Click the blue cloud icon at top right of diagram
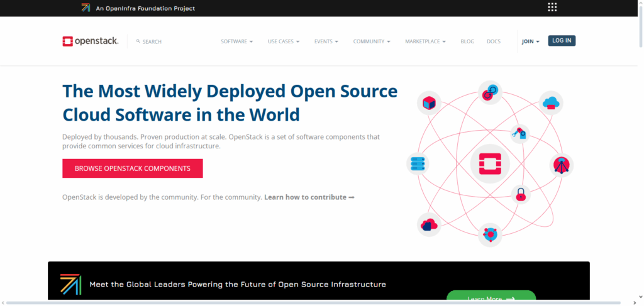 tap(551, 102)
